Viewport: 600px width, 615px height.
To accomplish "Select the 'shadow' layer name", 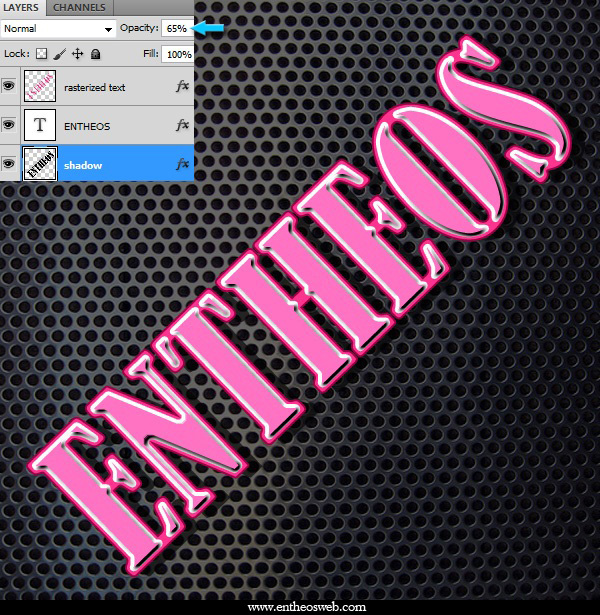I will 83,165.
